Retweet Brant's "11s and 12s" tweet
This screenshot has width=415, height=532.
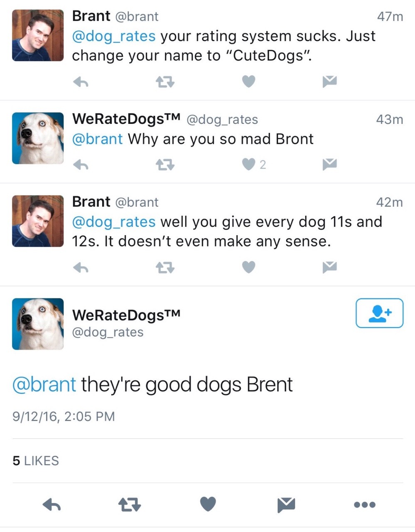click(165, 268)
